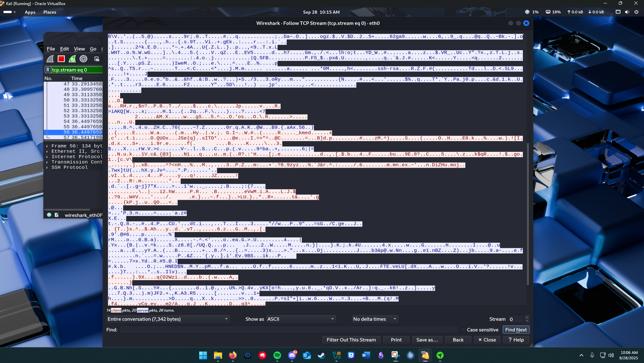Open the Kali Apps menu

coord(30,12)
